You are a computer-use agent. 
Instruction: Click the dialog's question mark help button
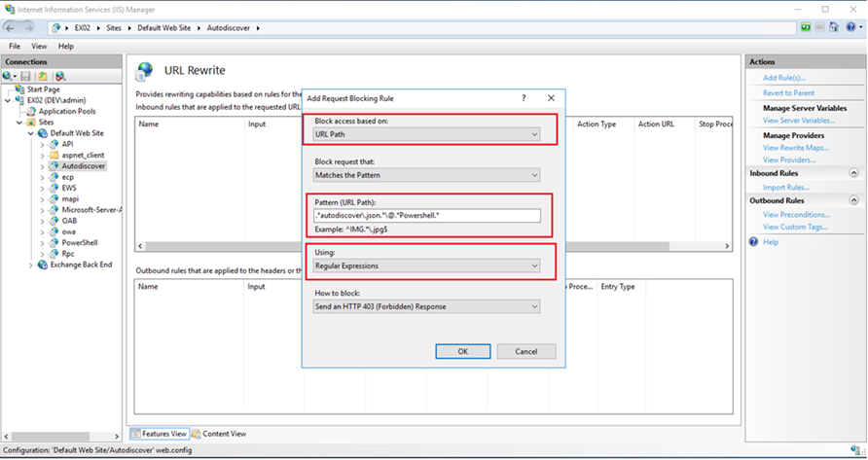[x=524, y=98]
